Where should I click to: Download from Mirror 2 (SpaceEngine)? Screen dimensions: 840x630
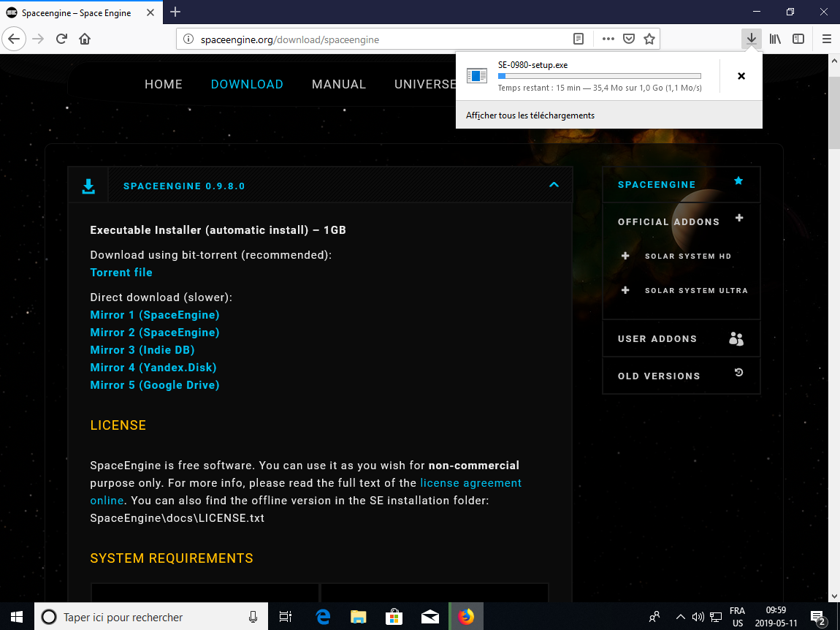(155, 333)
